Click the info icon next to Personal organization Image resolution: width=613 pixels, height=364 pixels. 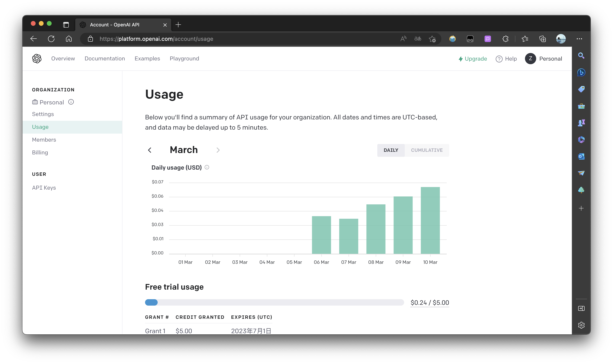71,102
